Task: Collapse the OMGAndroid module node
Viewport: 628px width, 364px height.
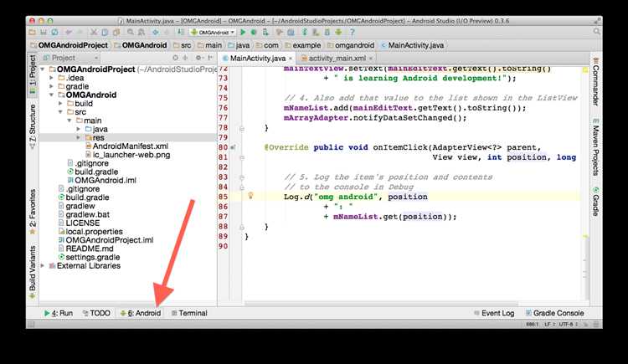Action: [x=52, y=95]
